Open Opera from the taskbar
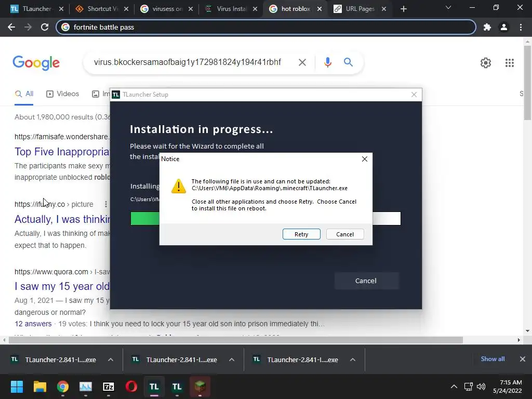 (131, 387)
